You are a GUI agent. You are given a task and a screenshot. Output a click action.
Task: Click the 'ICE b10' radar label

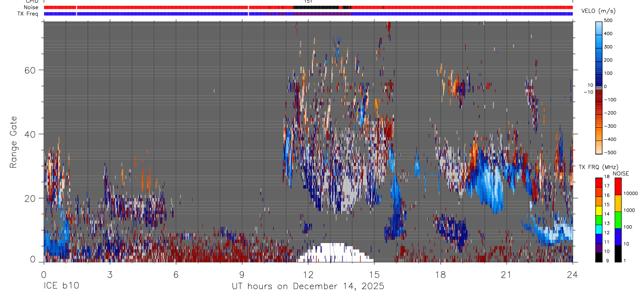click(61, 287)
